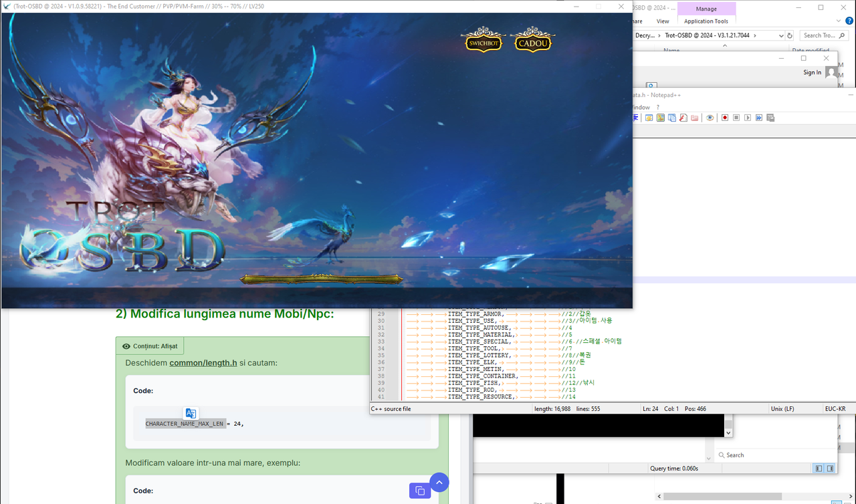
Task: Open the View tab in File Explorer
Action: pyautogui.click(x=663, y=21)
